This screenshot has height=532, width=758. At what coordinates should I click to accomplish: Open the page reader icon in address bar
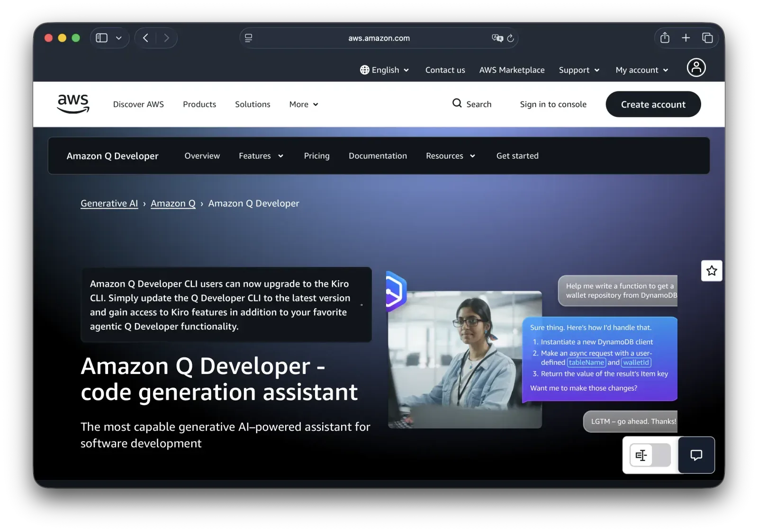248,38
